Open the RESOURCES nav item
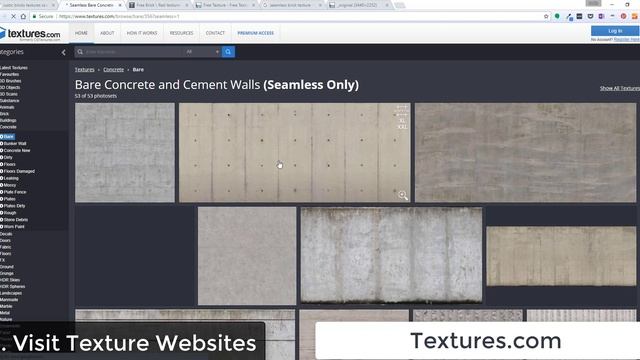Viewport: 640px width, 360px height. 182,33
